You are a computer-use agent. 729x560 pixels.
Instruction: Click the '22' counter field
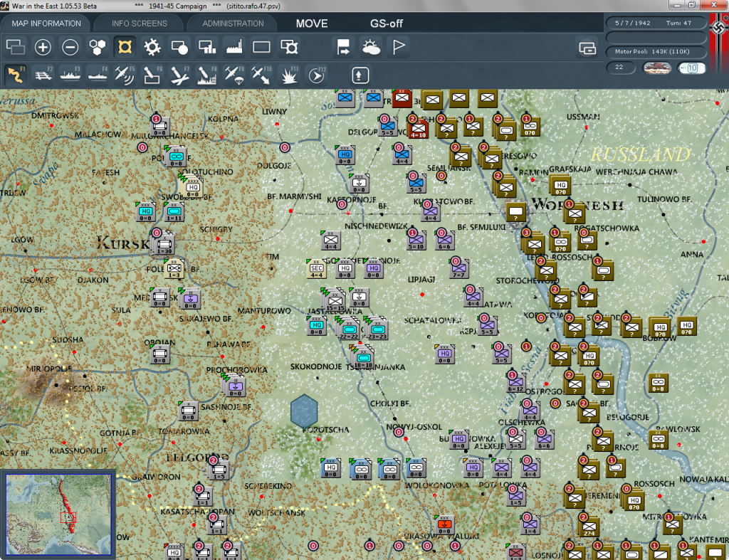[x=621, y=68]
